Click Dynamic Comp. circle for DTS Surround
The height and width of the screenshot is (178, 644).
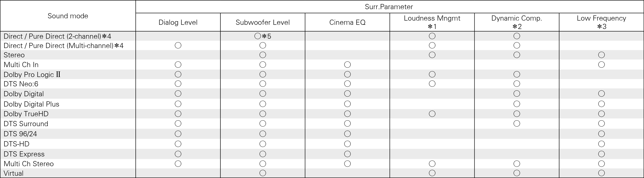(x=517, y=123)
